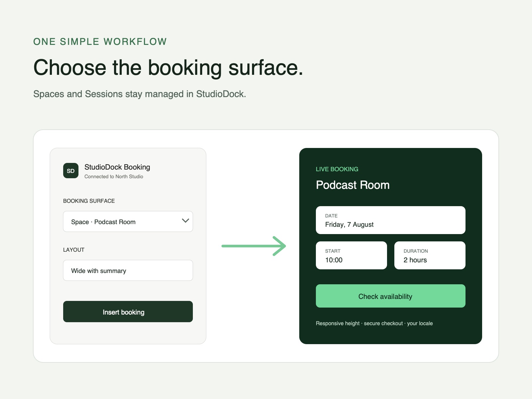Viewport: 532px width, 399px height.
Task: Click the ONE SIMPLE WORKFLOW eyebrow text
Action: coord(100,42)
